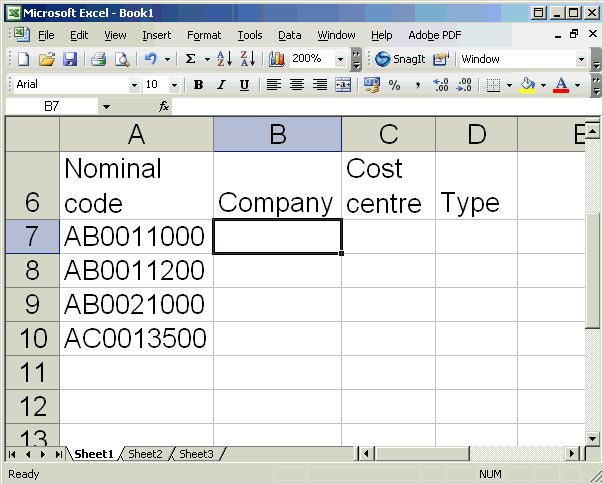This screenshot has height=484, width=604.
Task: Toggle Bold formatting
Action: [x=199, y=85]
